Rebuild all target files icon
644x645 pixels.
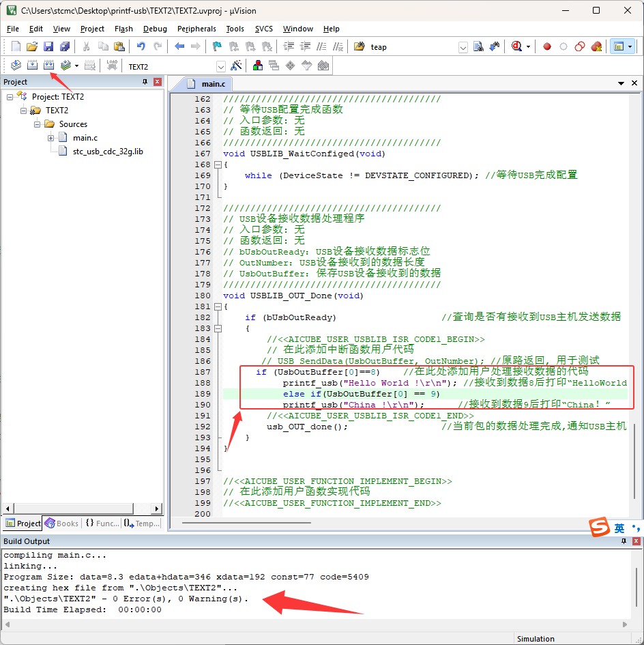[48, 66]
